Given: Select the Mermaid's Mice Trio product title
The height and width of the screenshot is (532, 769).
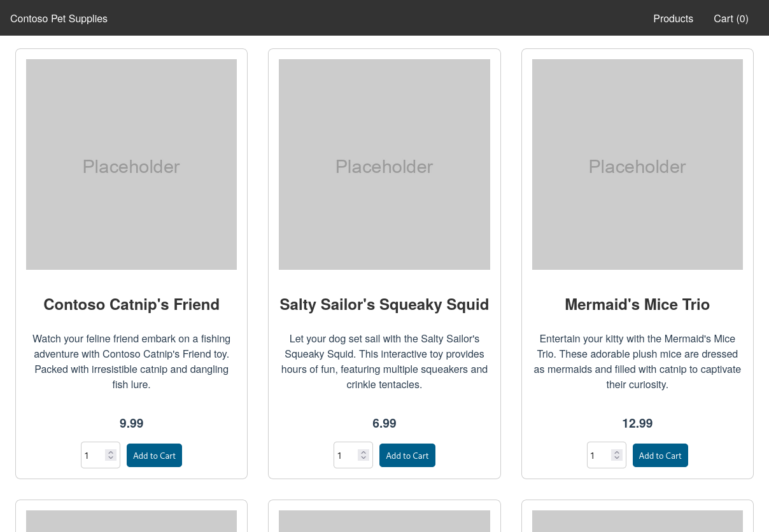Looking at the screenshot, I should [637, 304].
